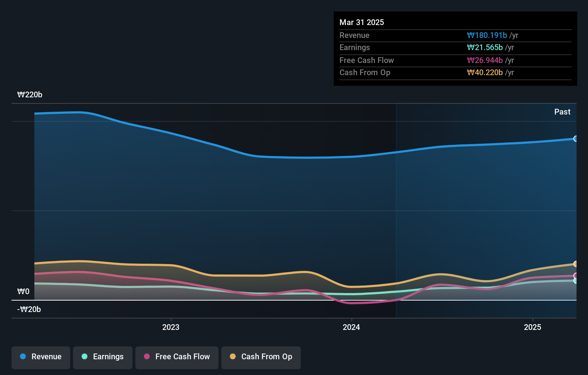Click the -₩20b y-axis label
The height and width of the screenshot is (375, 588).
pyautogui.click(x=29, y=310)
